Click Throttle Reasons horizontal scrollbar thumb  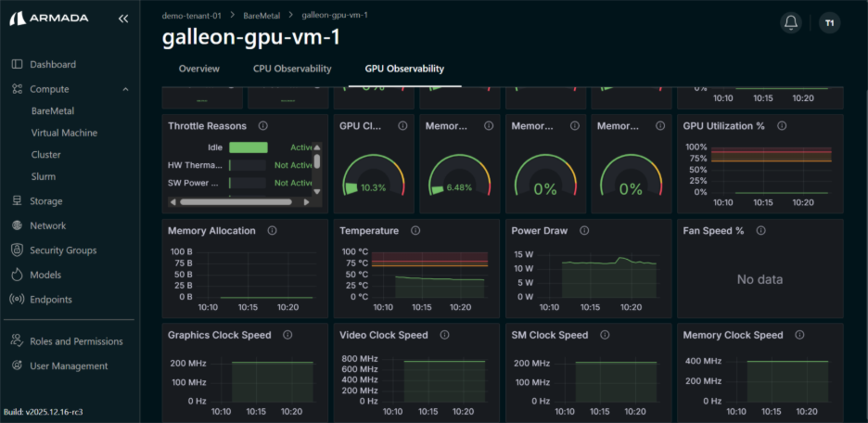click(x=236, y=202)
